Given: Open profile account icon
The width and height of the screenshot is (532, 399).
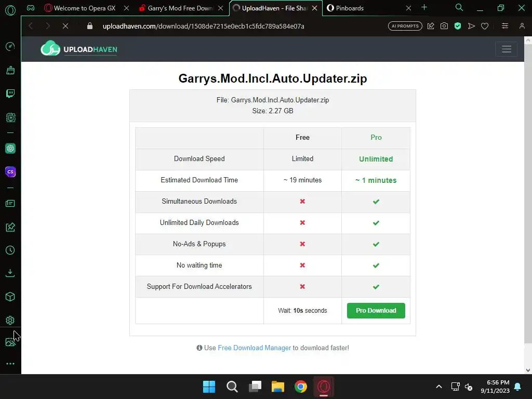Looking at the screenshot, I should [522, 26].
